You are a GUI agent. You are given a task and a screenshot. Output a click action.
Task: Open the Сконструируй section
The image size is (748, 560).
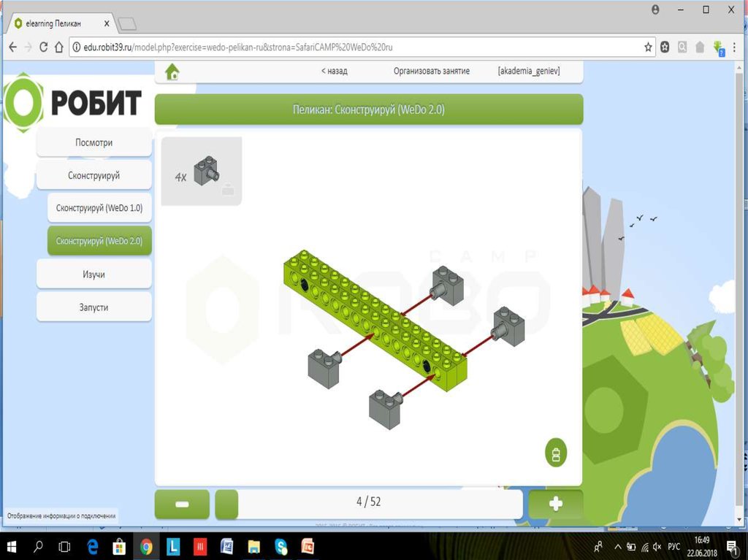click(x=94, y=175)
